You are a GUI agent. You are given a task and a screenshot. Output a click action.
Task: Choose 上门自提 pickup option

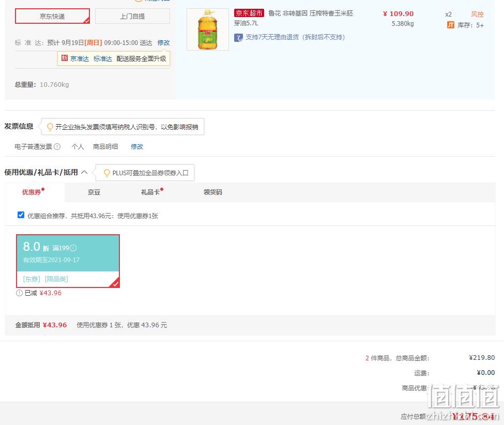(x=132, y=16)
